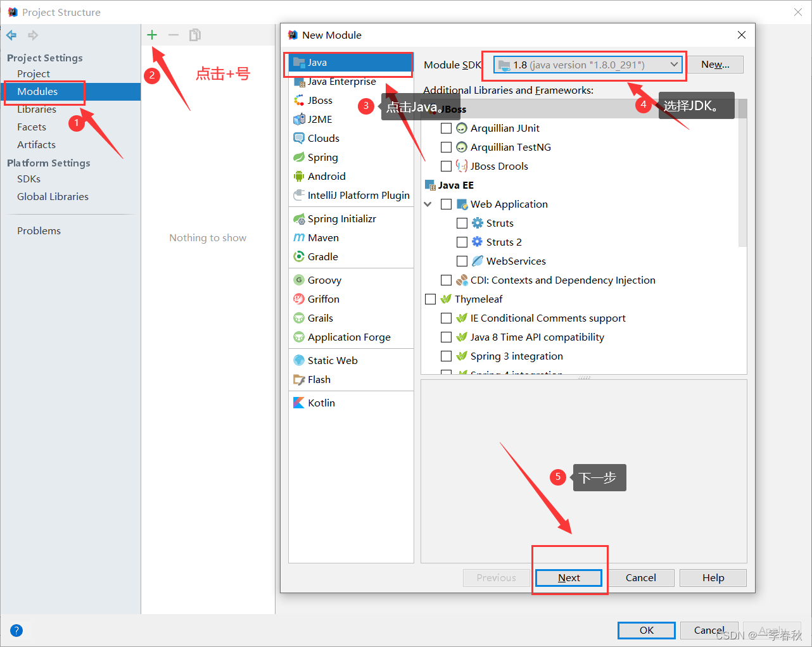Click the green plus to add a module
The image size is (812, 647).
[152, 34]
